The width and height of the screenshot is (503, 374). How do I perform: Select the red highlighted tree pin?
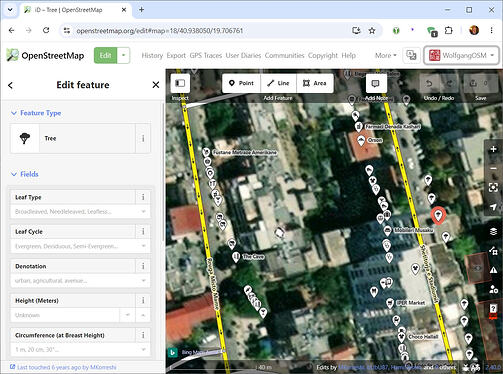pos(438,215)
